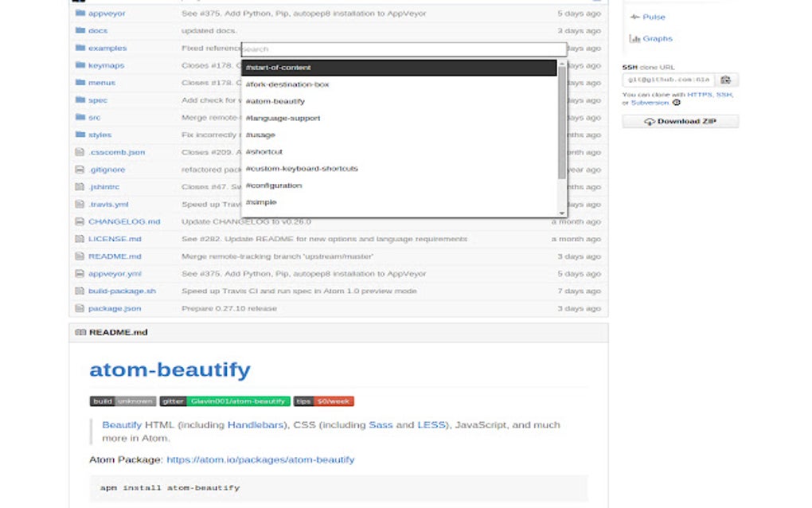Click the src folder icon
Screen dimensions: 812x508
(80, 117)
